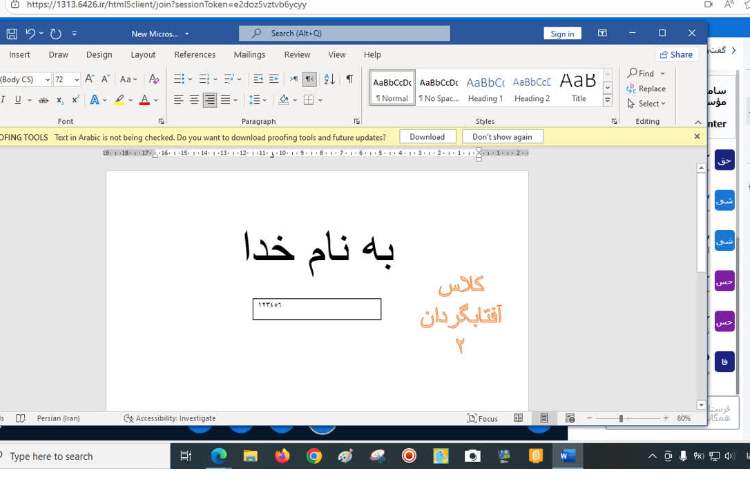Redo the action from the title bar
Image resolution: width=750 pixels, height=480 pixels.
coord(55,33)
